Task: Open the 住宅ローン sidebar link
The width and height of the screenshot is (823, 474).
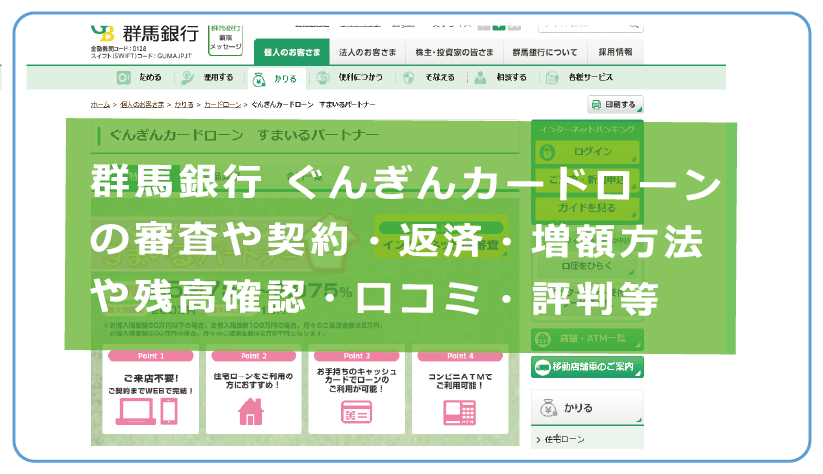Action: tap(564, 439)
